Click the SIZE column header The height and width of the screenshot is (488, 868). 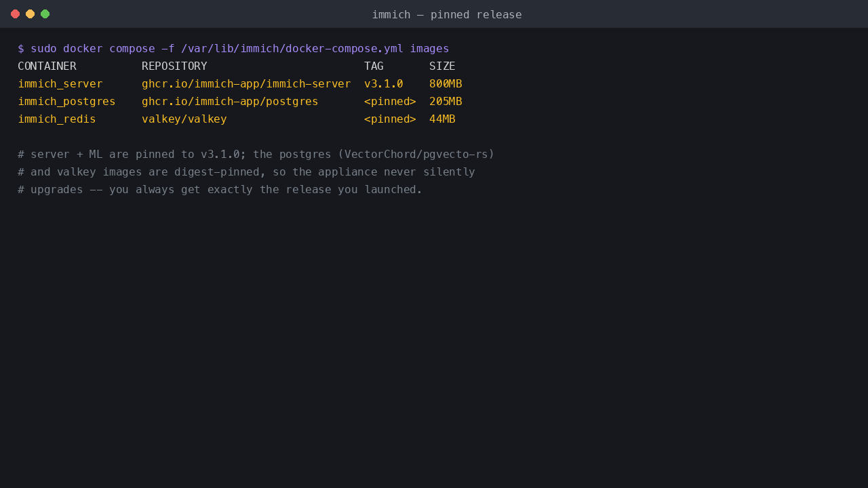[442, 66]
